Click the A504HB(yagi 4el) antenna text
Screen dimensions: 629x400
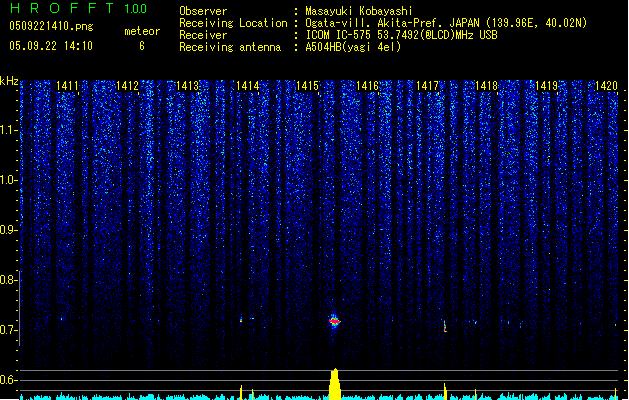pos(353,47)
